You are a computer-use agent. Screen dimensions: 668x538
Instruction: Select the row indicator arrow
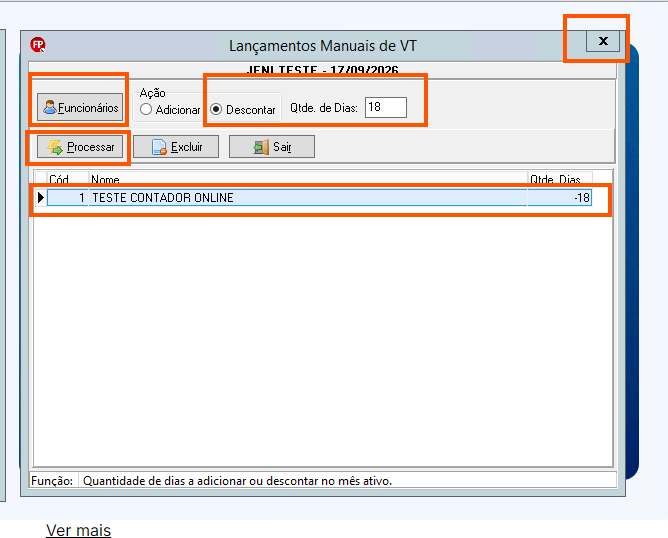click(41, 198)
